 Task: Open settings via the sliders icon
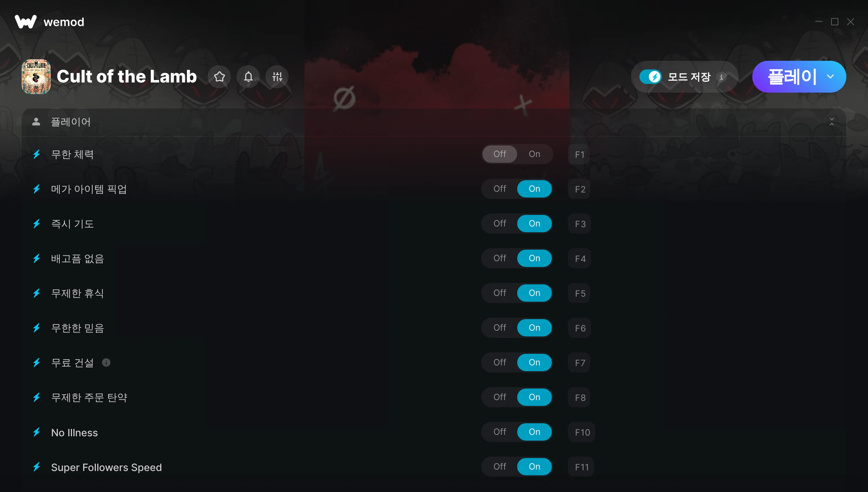coord(277,77)
